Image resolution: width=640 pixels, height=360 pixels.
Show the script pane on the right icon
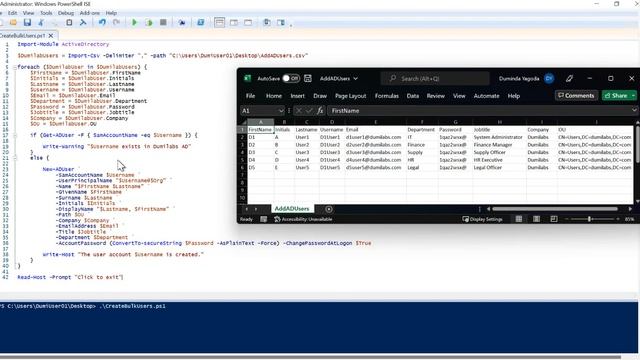(233, 23)
